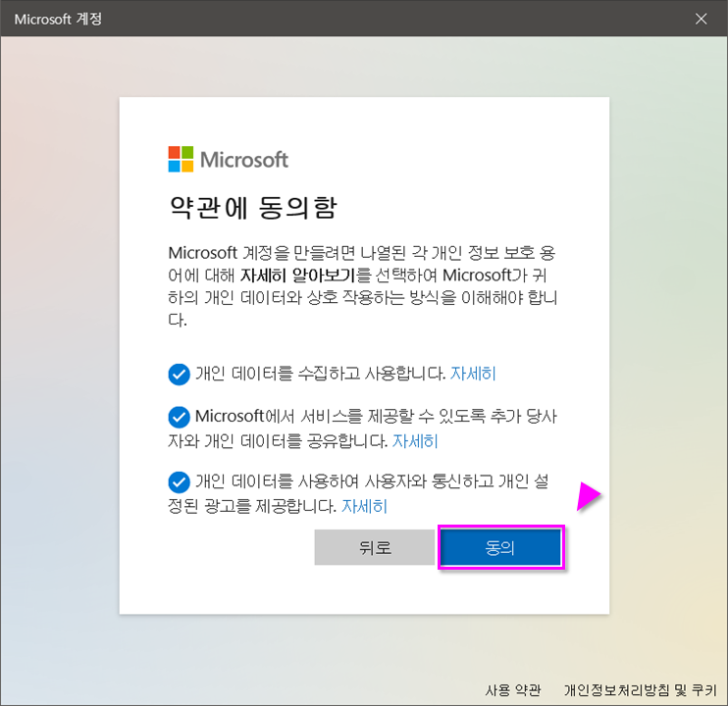728x706 pixels.
Task: Click the blue 동의 button
Action: coord(501,548)
